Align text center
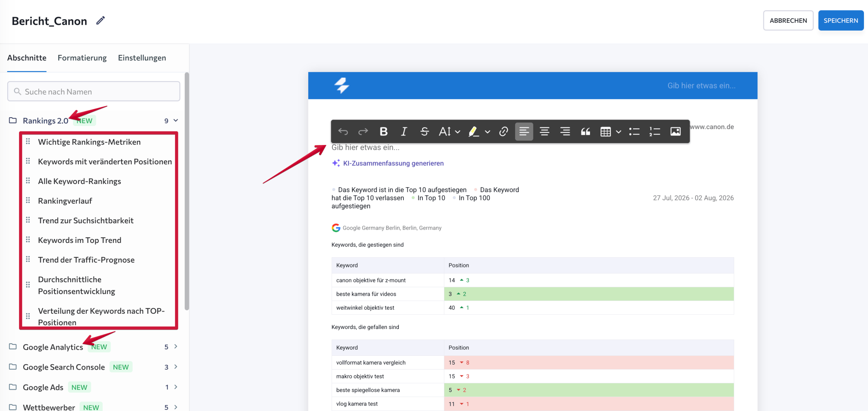Viewport: 868px width, 411px height. click(545, 131)
